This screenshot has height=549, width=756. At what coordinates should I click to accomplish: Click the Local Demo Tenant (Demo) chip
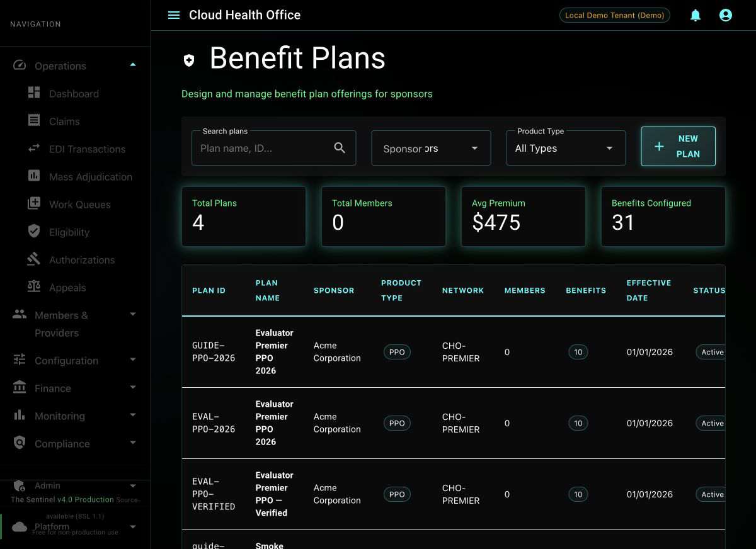coord(614,15)
